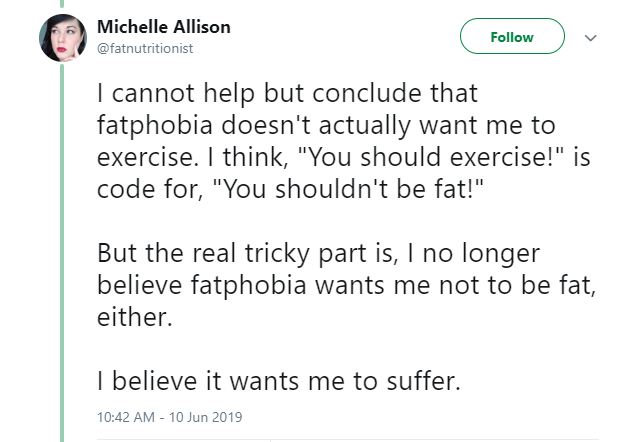Click the 10 Jun 2019 date text
This screenshot has width=639, height=442.
click(x=207, y=416)
